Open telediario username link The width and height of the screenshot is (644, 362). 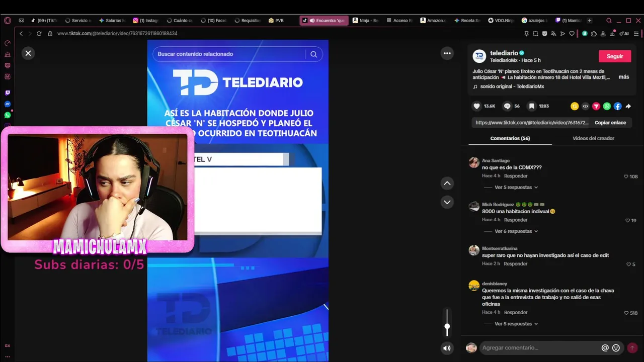504,53
